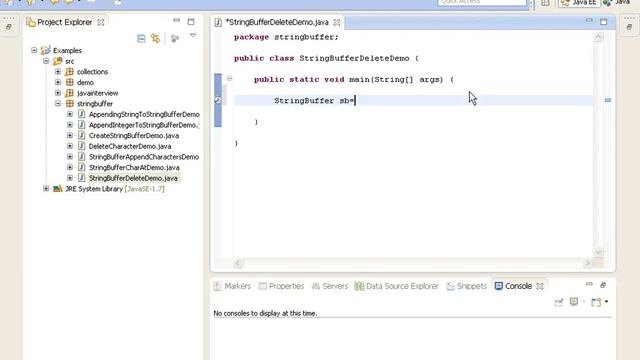The width and height of the screenshot is (640, 360).
Task: Click the quick fix marker beside StringBuffer line
Action: tap(218, 100)
